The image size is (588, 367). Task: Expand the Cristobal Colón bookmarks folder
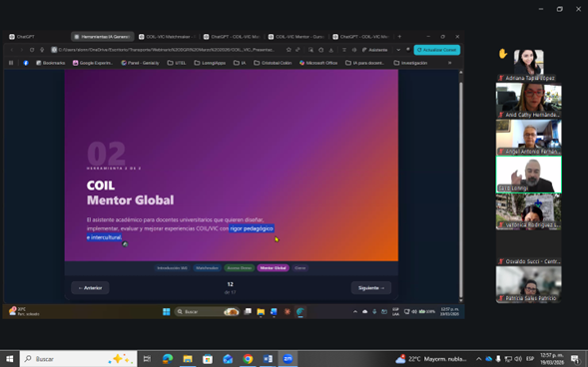273,63
